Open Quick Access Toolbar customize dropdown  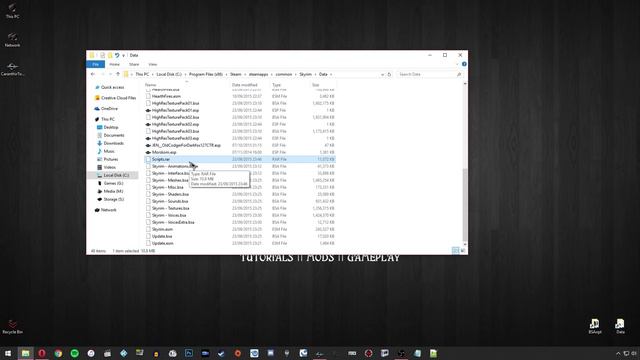(123, 55)
